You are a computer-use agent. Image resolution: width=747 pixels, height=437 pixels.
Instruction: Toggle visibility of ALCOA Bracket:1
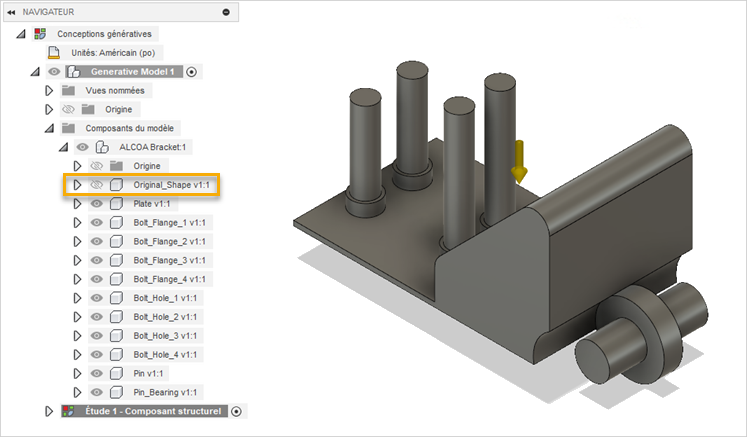(82, 147)
